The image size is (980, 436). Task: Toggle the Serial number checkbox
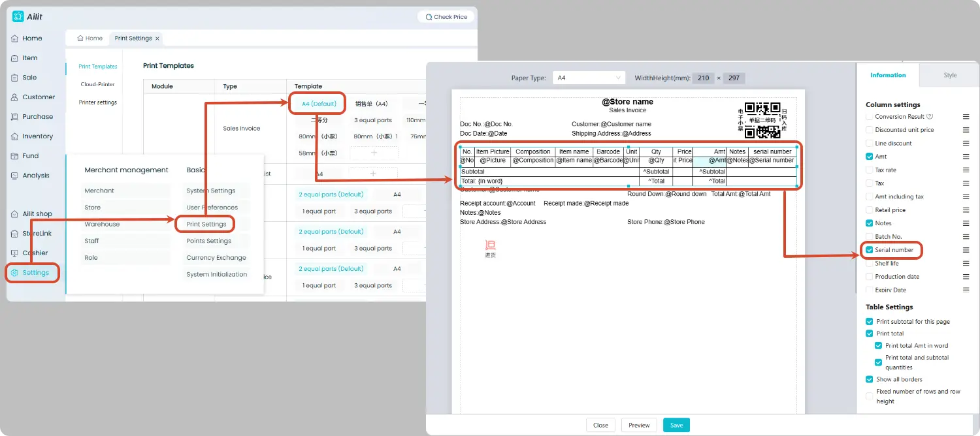coord(869,250)
